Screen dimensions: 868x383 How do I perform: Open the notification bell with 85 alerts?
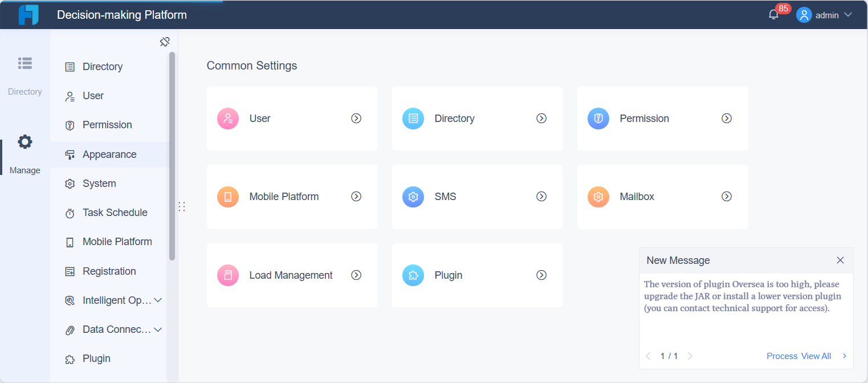pyautogui.click(x=773, y=15)
